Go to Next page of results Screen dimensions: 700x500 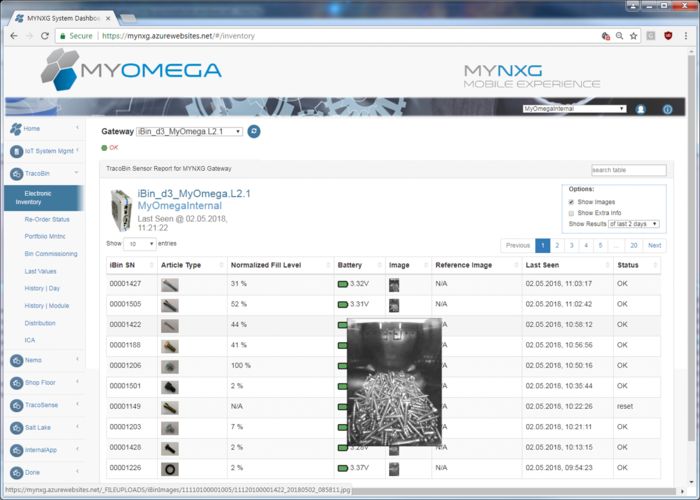click(x=654, y=246)
